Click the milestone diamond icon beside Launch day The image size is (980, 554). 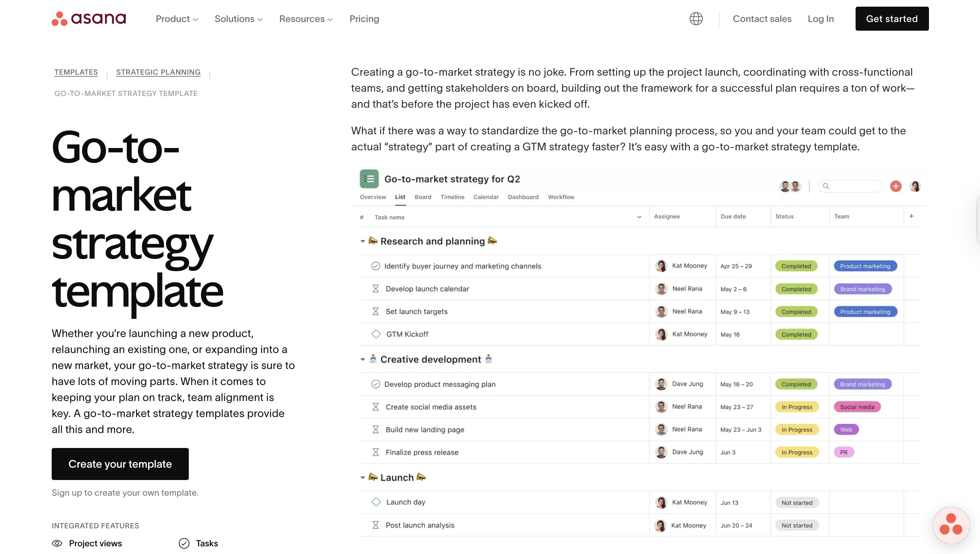click(376, 502)
